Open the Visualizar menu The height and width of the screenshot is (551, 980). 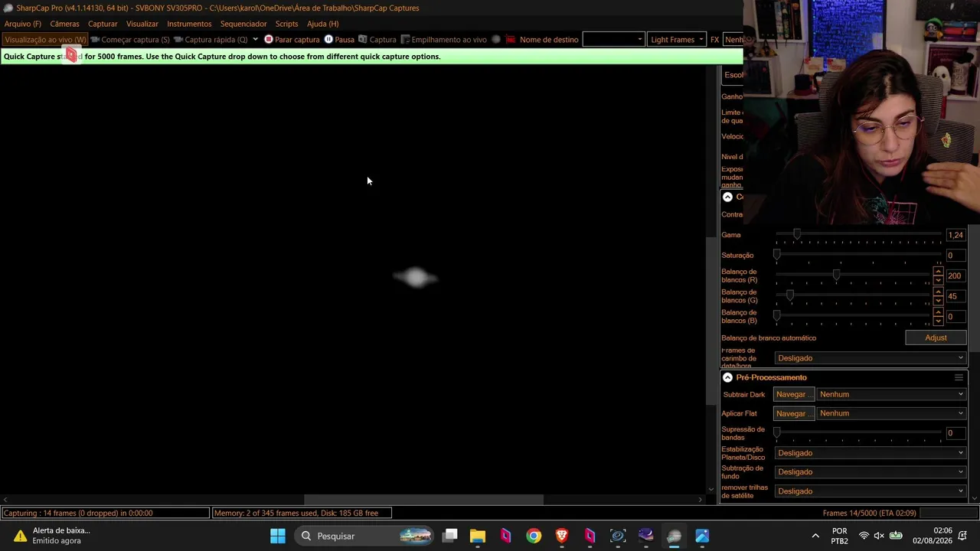142,24
